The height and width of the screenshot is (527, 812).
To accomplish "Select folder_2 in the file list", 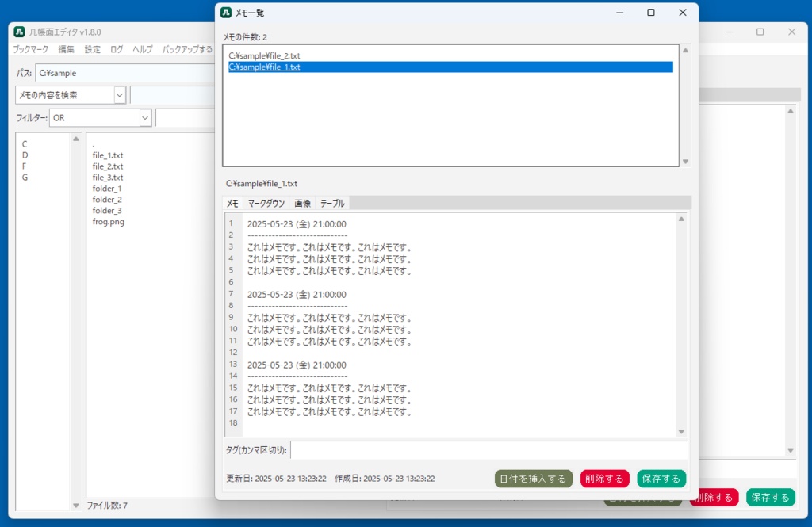I will click(x=107, y=199).
